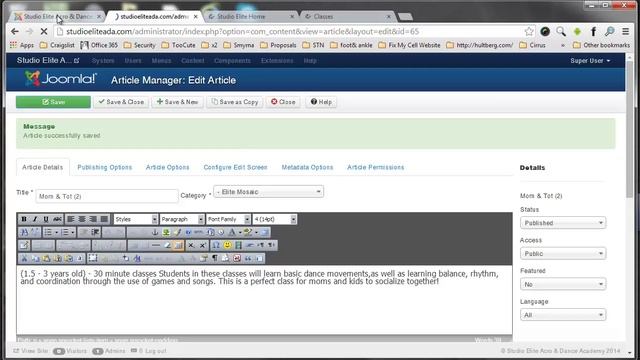The height and width of the screenshot is (360, 640).
Task: Click the red Close article button
Action: 283,102
